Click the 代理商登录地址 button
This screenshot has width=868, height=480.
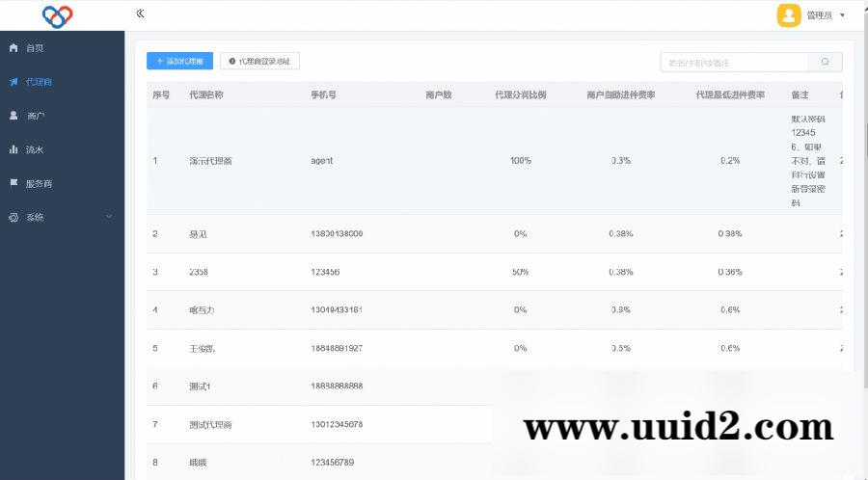(x=259, y=61)
